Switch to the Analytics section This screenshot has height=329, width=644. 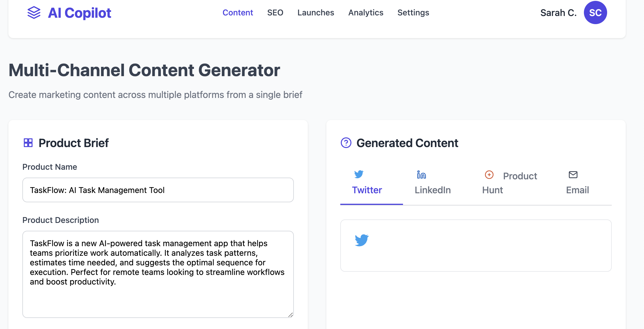point(366,13)
